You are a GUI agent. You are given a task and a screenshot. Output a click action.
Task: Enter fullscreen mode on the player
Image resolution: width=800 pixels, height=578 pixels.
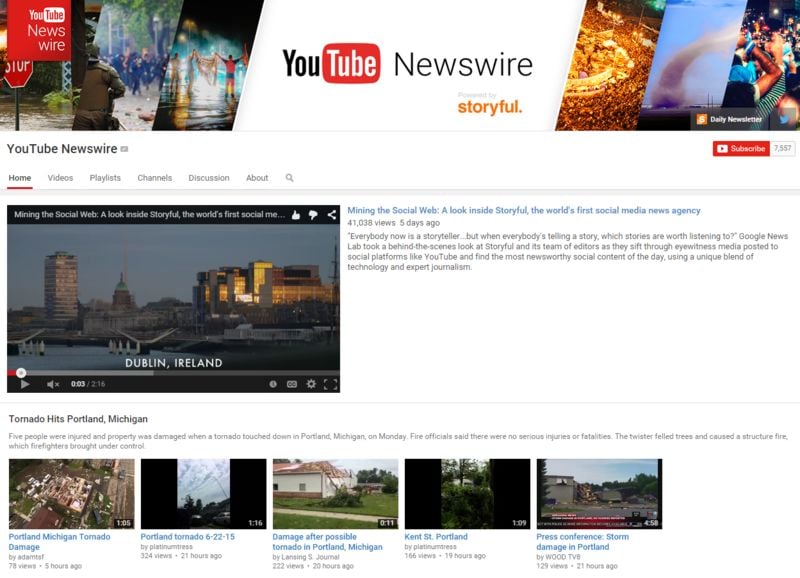point(331,384)
